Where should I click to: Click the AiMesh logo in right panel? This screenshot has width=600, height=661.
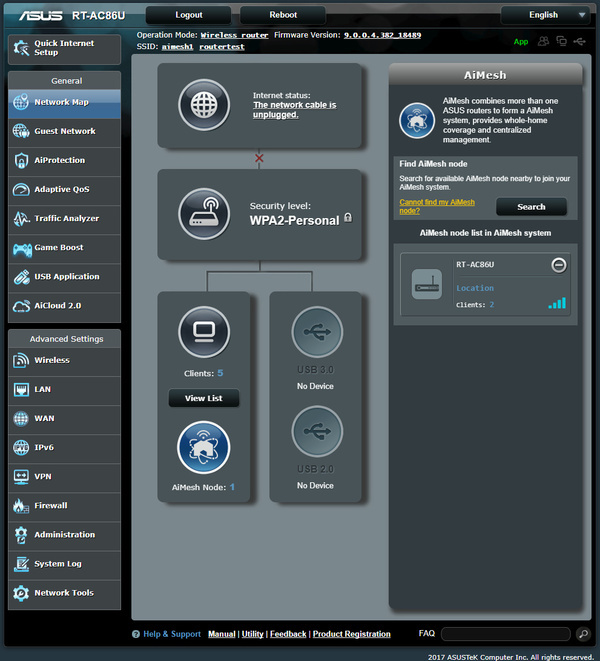coord(417,121)
